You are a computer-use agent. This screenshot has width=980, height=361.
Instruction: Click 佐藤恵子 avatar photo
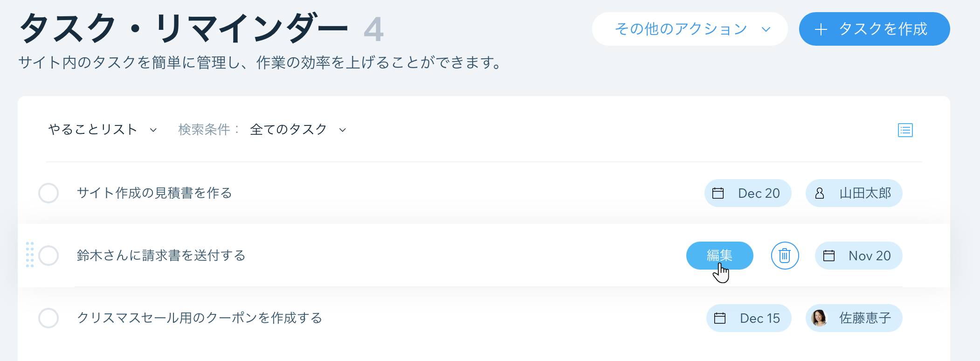(x=819, y=318)
